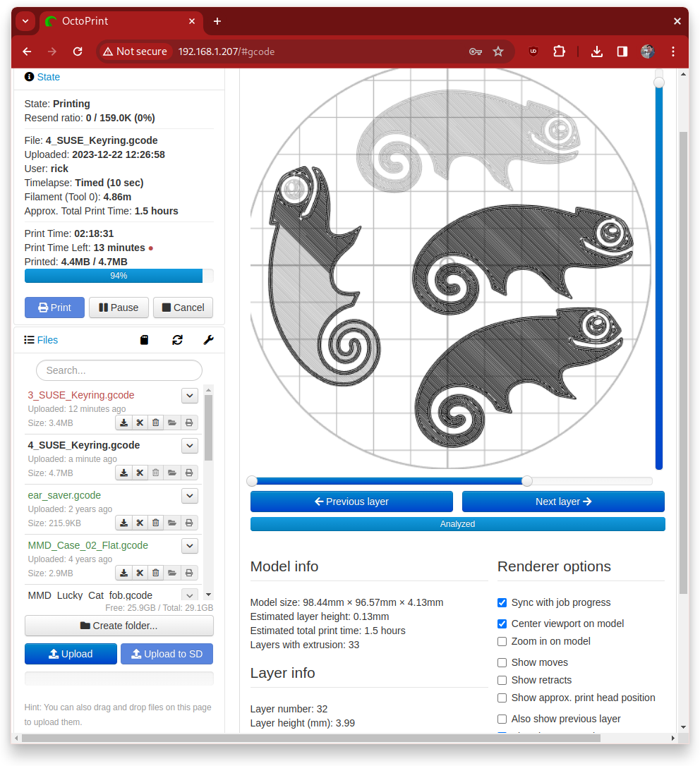The image size is (700, 766).
Task: Load and print MMD_Case_02_Flat.gcode
Action: point(188,573)
